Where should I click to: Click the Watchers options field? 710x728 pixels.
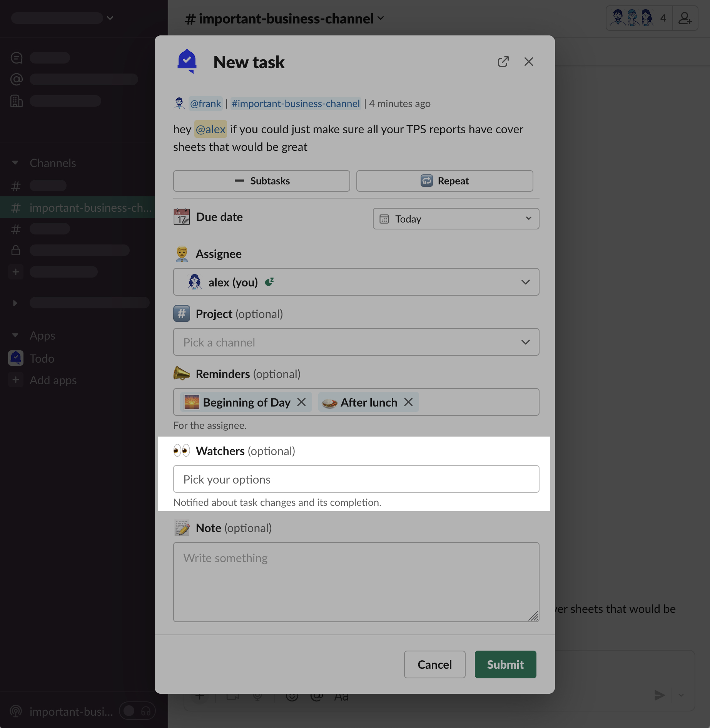point(356,479)
